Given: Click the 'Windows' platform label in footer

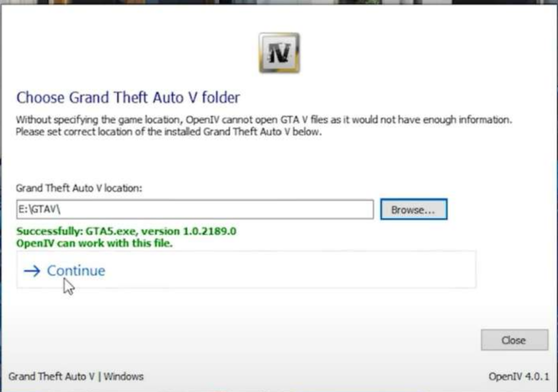Looking at the screenshot, I should click(124, 376).
